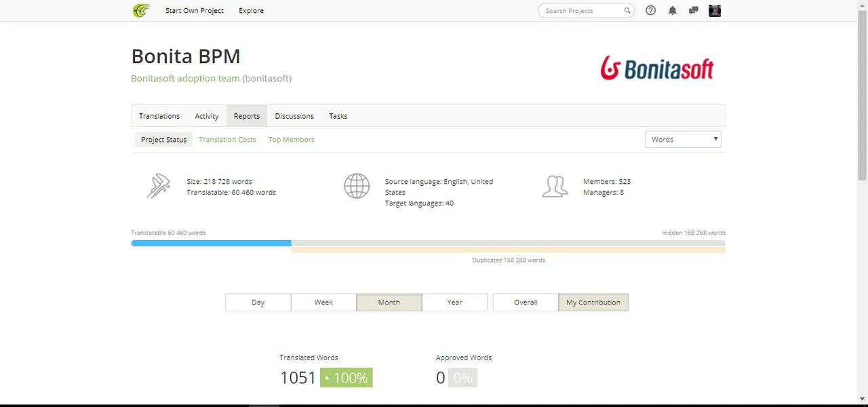Open Start Own Project link
Image resolution: width=868 pixels, height=407 pixels.
pos(195,10)
